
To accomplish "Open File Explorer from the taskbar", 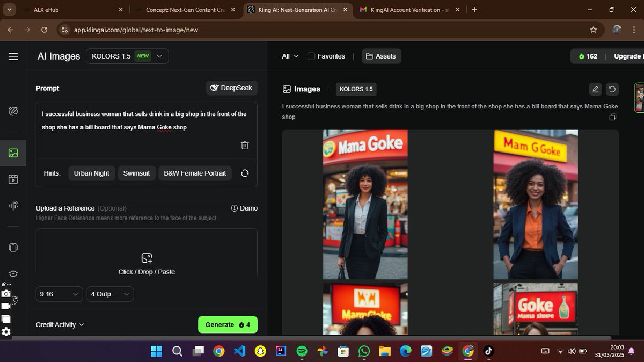I will (x=385, y=351).
